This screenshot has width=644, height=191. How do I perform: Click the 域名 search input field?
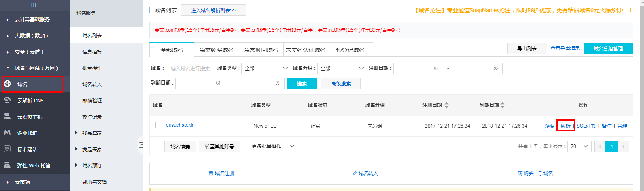tap(190, 69)
